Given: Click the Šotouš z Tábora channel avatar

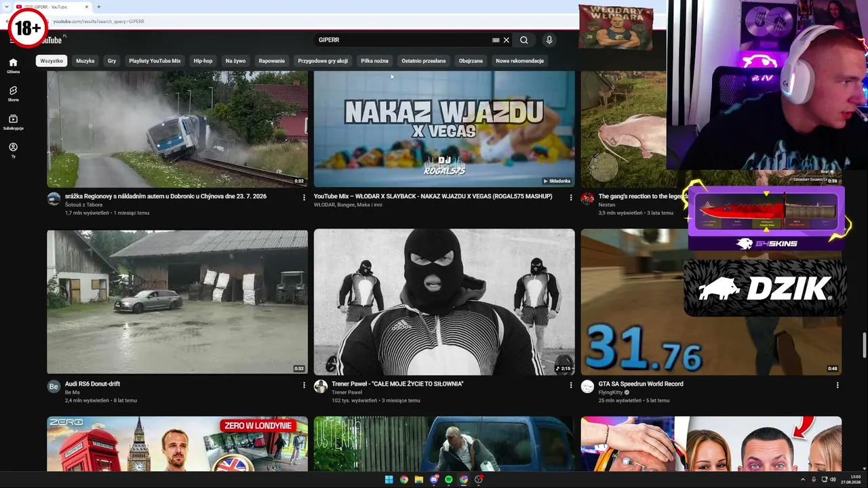Looking at the screenshot, I should coord(54,199).
